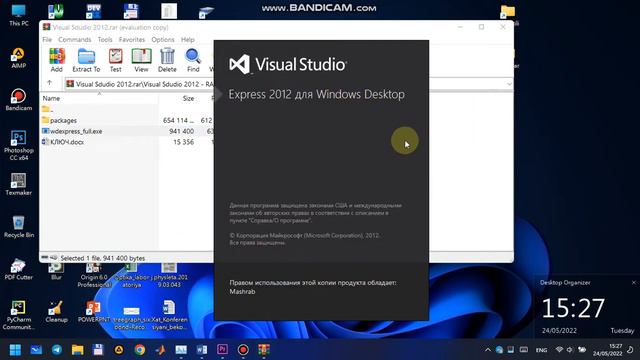Switch to Word in the taskbar

[x=202, y=350]
